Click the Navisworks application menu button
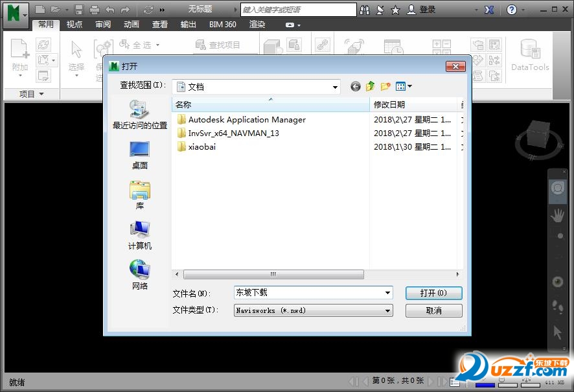The image size is (574, 392). pos(16,15)
